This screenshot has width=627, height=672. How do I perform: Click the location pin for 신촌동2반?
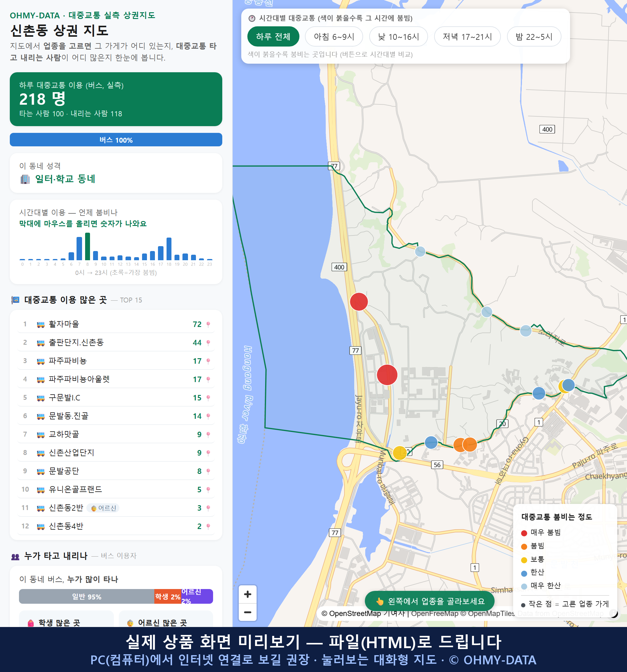pyautogui.click(x=208, y=508)
